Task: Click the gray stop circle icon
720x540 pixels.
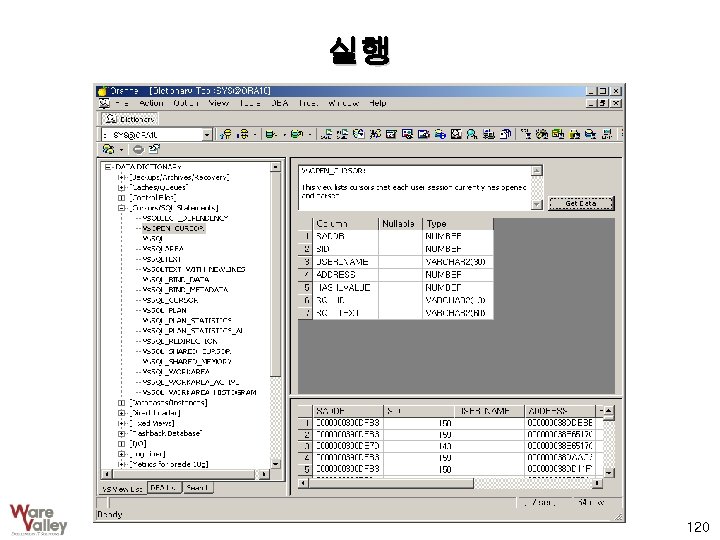Action: tap(138, 149)
